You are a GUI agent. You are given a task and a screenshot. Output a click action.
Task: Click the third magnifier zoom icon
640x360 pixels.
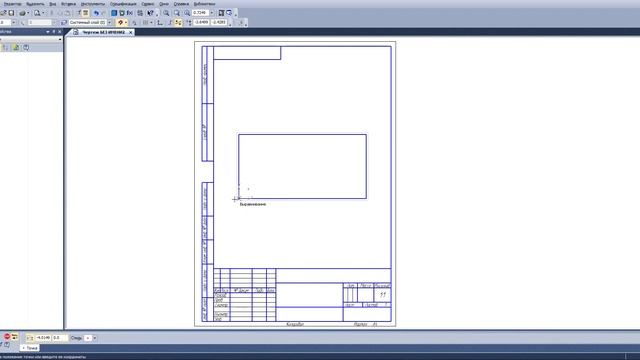point(187,13)
